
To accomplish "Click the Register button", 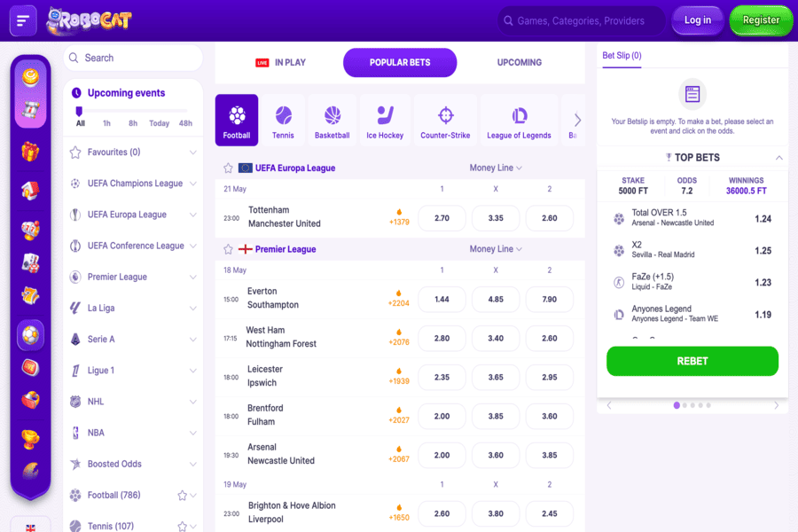I will click(x=761, y=20).
